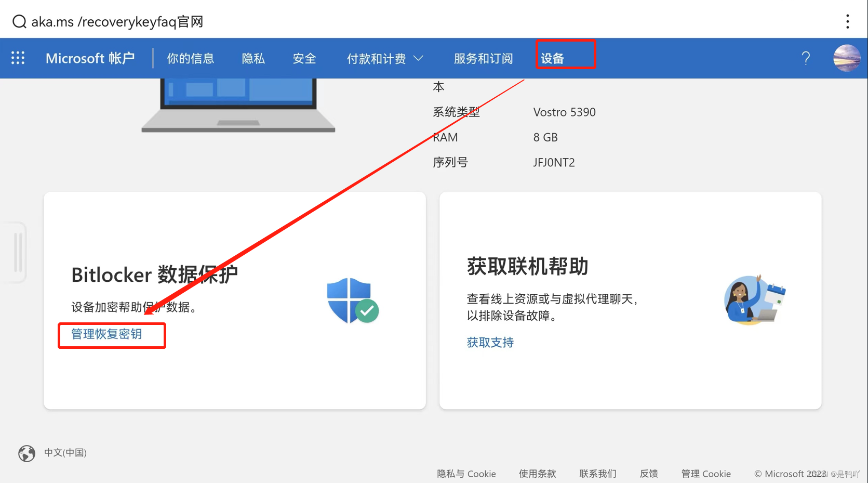Click the globe icon beside 中文(中国)

[26, 453]
